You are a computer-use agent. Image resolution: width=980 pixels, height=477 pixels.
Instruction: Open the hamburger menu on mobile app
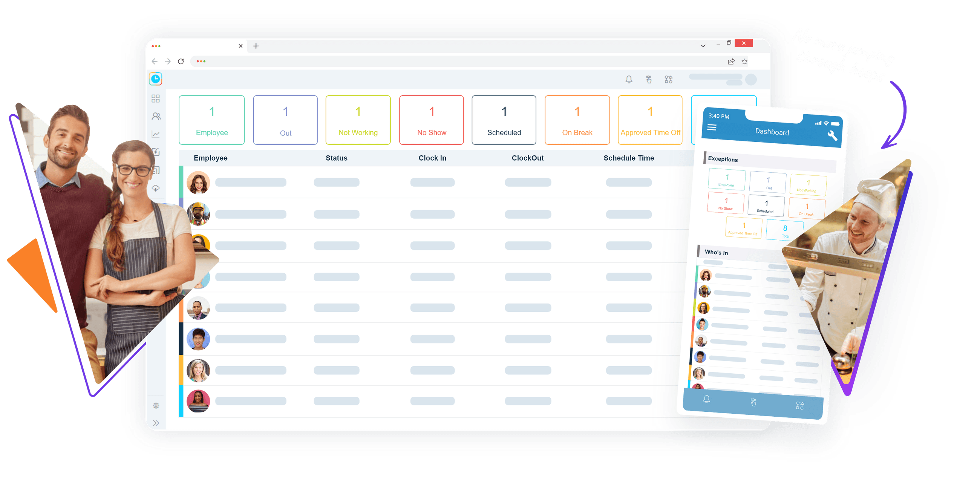[x=712, y=127]
